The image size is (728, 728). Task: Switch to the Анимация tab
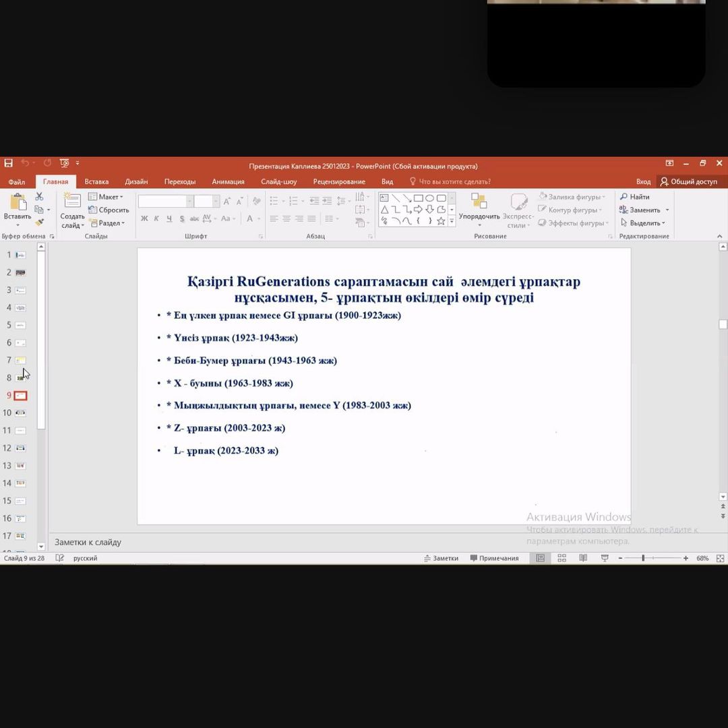(228, 181)
